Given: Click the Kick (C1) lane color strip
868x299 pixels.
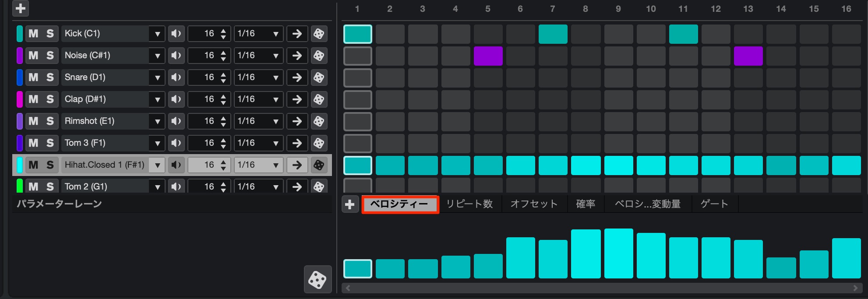Looking at the screenshot, I should (19, 34).
